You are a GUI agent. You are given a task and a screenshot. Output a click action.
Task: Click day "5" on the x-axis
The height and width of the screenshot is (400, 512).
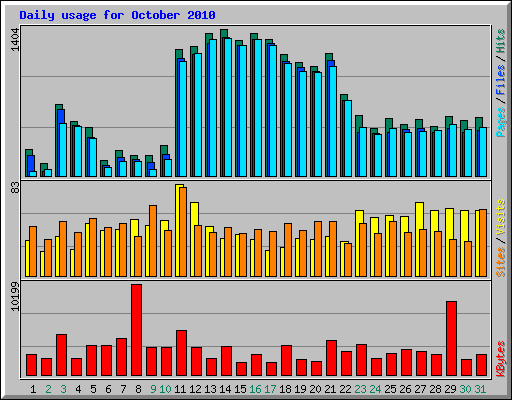tap(93, 389)
